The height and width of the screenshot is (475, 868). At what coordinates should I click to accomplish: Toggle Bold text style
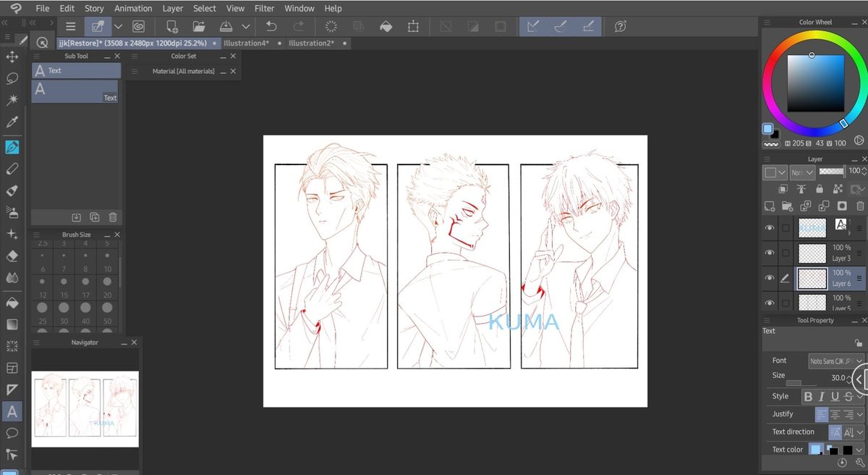[808, 396]
